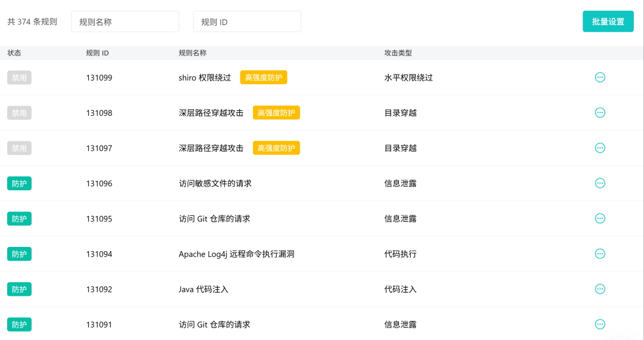The image size is (644, 340).
Task: Click 高强度防护 tag on shiro 权限绕过
Action: (264, 78)
